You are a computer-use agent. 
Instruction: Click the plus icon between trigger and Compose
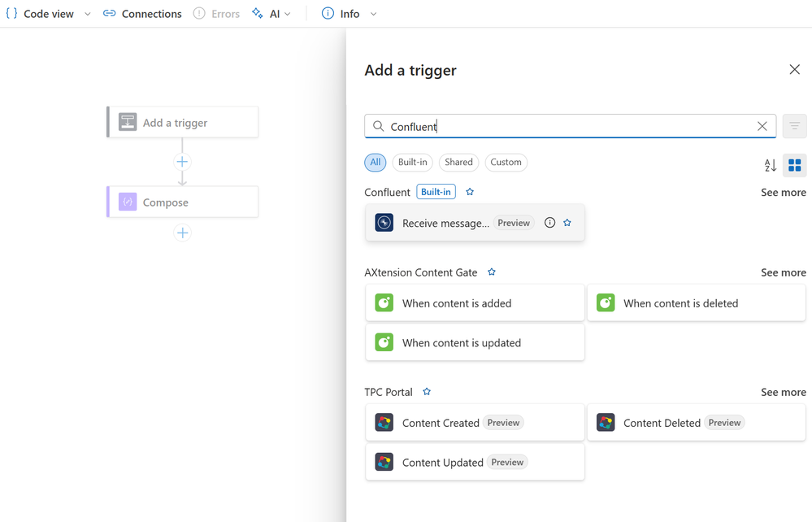(x=183, y=162)
